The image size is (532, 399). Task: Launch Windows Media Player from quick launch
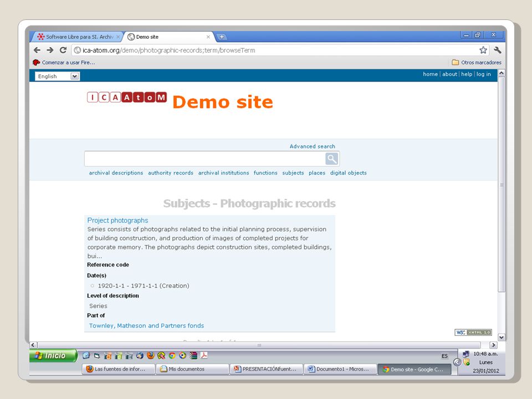click(x=182, y=355)
